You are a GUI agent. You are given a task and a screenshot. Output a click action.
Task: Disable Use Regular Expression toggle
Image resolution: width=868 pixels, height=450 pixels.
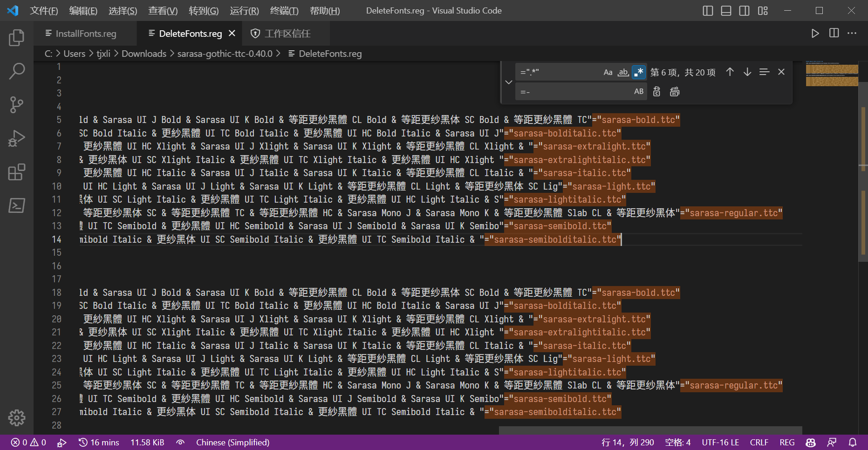[639, 72]
